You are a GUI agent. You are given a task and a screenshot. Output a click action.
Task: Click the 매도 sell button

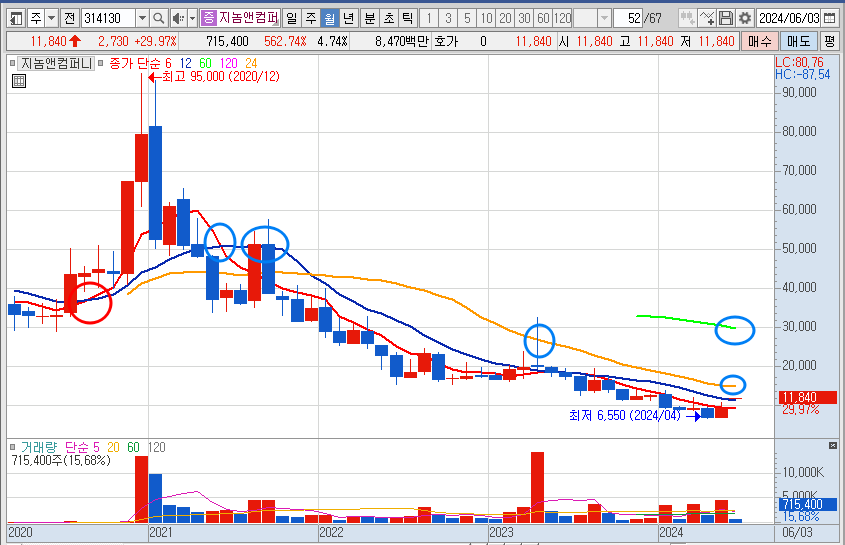tap(799, 42)
